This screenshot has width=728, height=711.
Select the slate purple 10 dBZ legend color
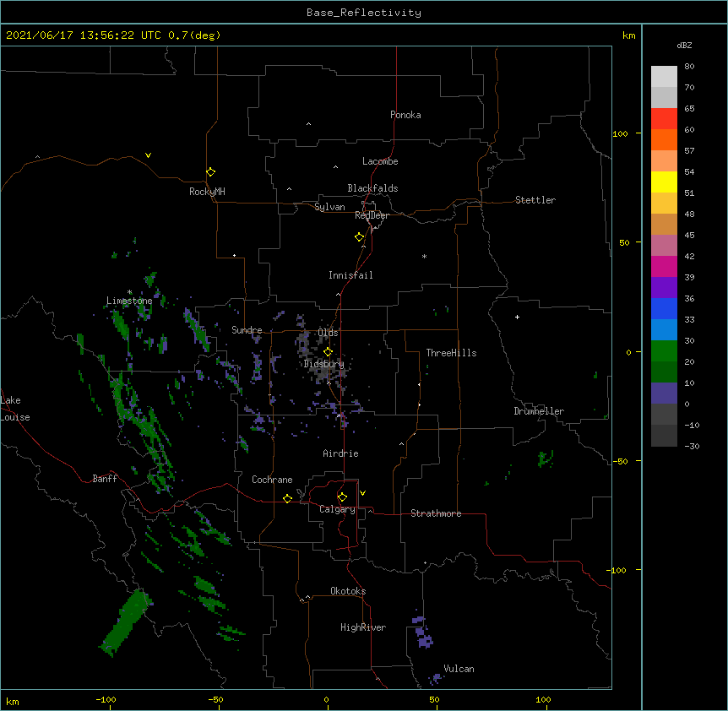point(664,393)
